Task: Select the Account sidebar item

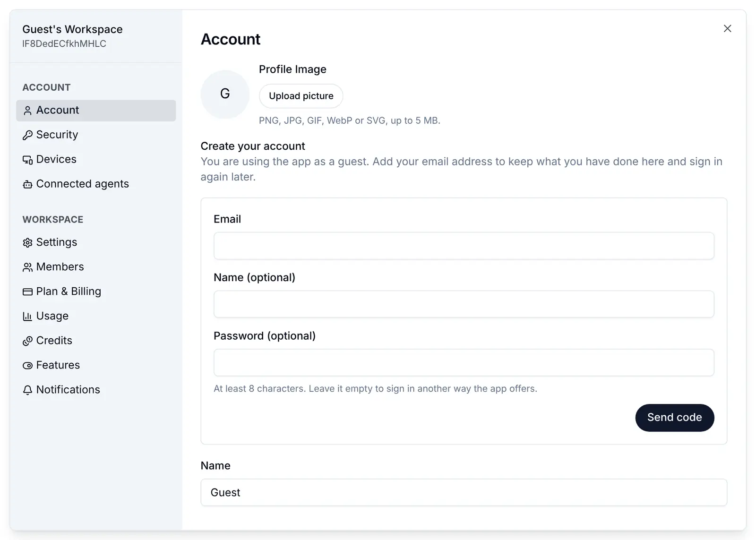Action: pos(96,110)
